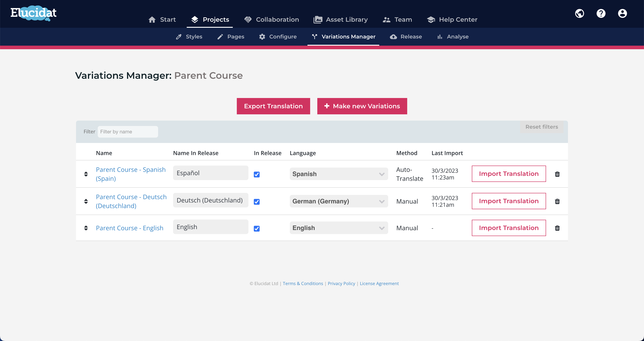
Task: Go to Start in top navigation
Action: [x=162, y=19]
